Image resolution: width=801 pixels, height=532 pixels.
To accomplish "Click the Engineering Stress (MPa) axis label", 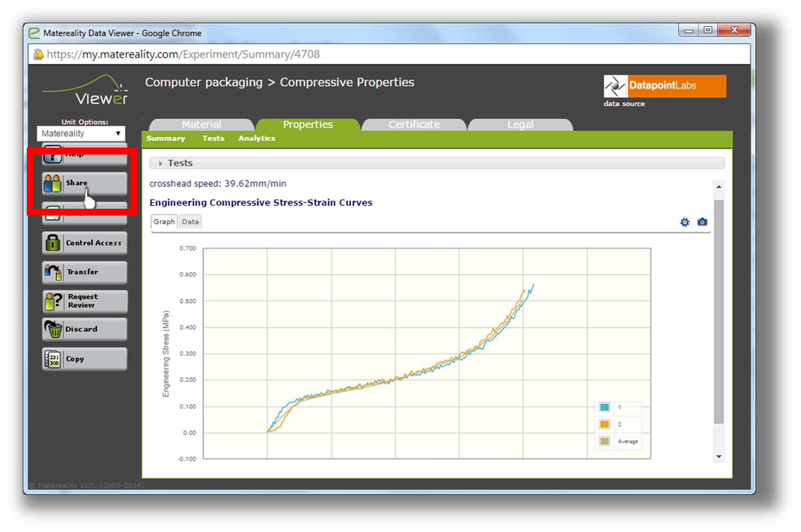I will [x=166, y=354].
